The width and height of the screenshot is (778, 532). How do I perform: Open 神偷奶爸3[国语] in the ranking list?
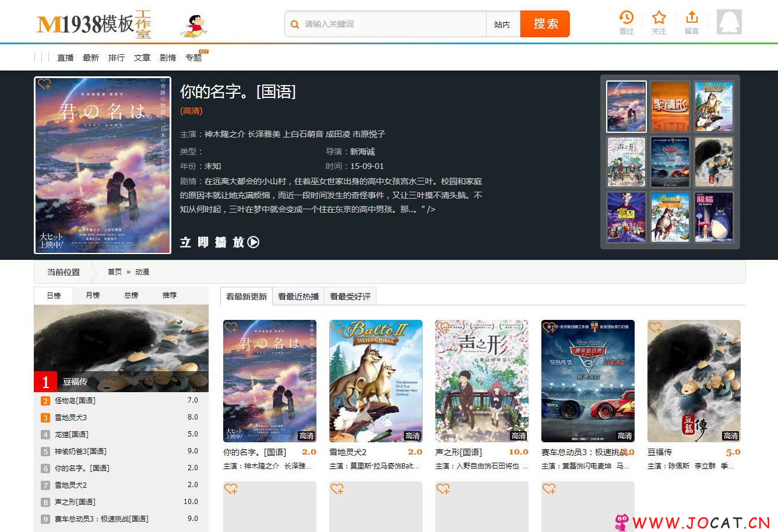(80, 452)
